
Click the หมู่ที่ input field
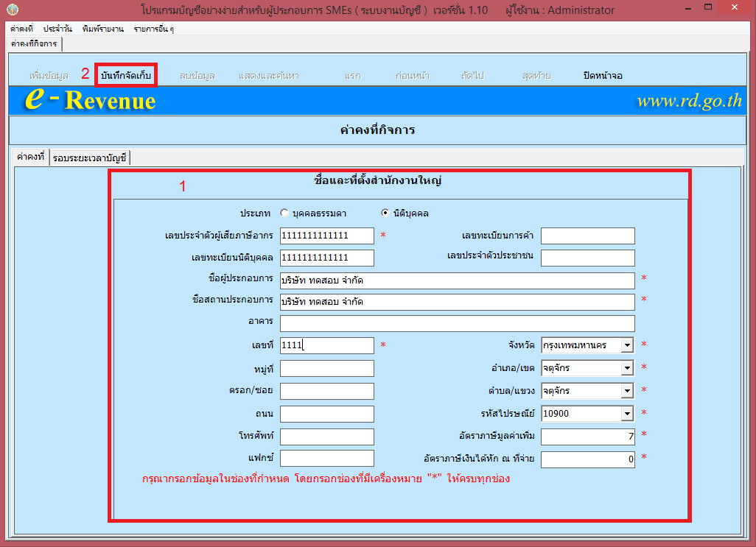[x=327, y=368]
